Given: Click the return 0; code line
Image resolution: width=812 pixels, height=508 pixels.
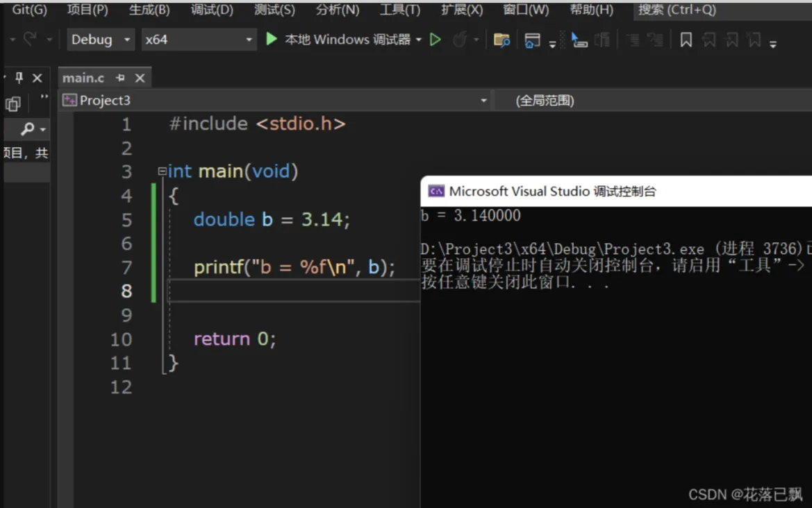Looking at the screenshot, I should 235,339.
